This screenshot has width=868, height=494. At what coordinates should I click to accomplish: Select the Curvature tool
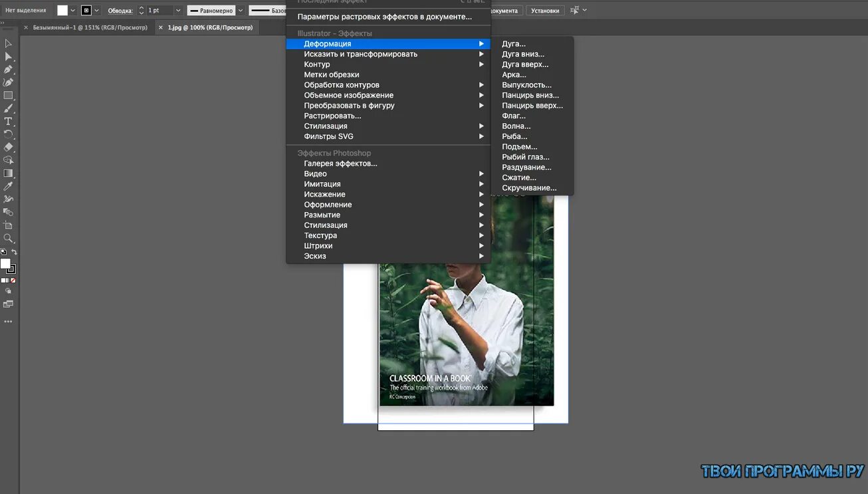(x=8, y=82)
